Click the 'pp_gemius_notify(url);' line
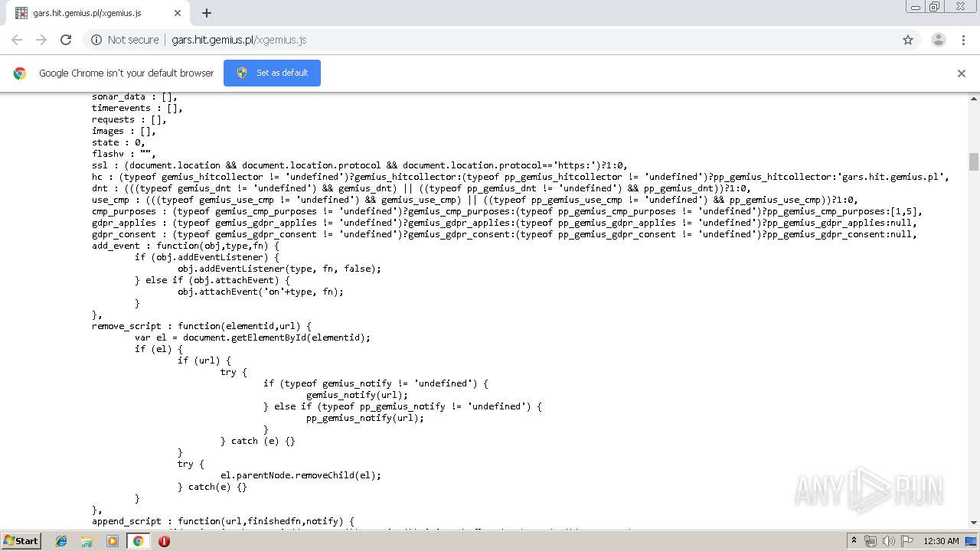The height and width of the screenshot is (551, 980). click(365, 418)
